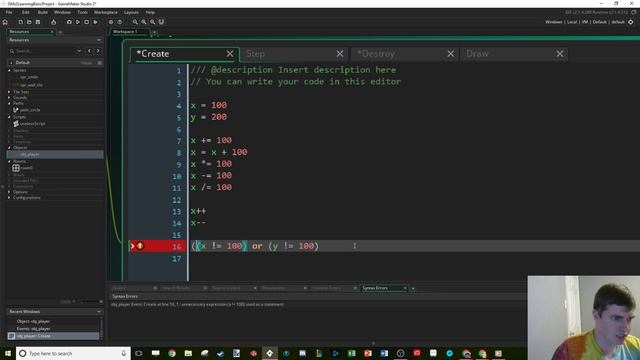The height and width of the screenshot is (360, 640).
Task: Click the Windows Start button
Action: pos(8,353)
